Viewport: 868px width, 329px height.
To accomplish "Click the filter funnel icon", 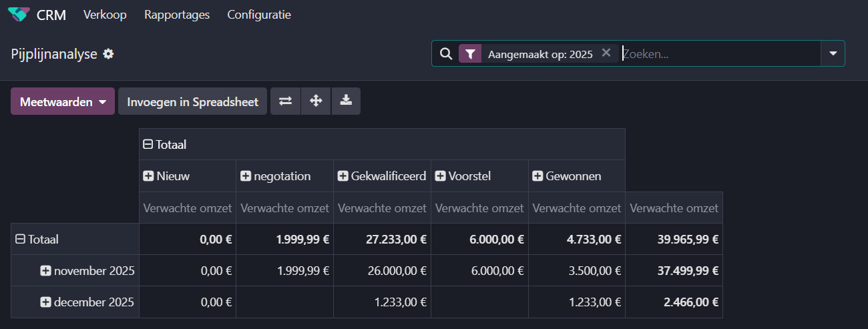I will point(470,54).
